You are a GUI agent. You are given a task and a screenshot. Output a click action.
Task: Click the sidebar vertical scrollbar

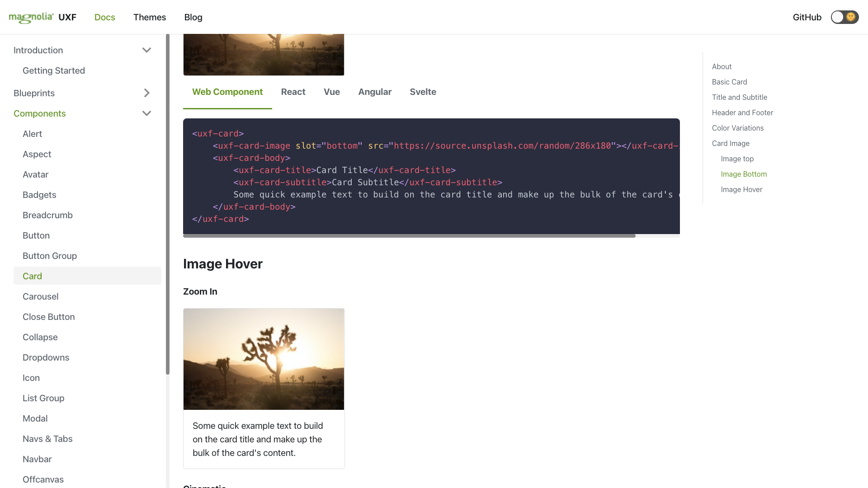(168, 203)
